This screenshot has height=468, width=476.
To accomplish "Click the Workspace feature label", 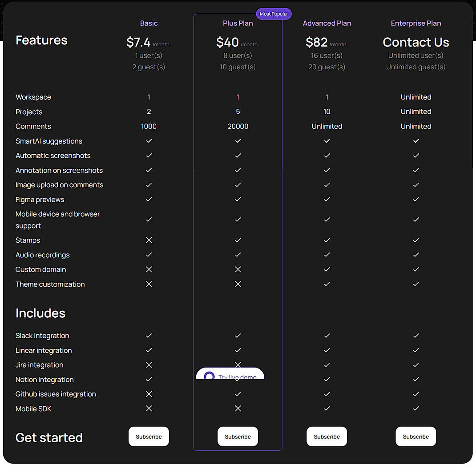I will 33,97.
